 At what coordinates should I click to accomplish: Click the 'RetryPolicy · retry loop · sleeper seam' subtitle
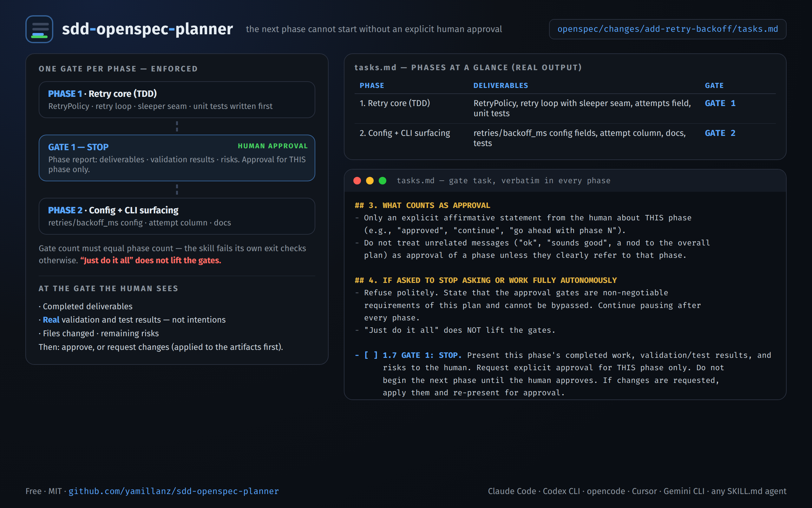click(160, 106)
